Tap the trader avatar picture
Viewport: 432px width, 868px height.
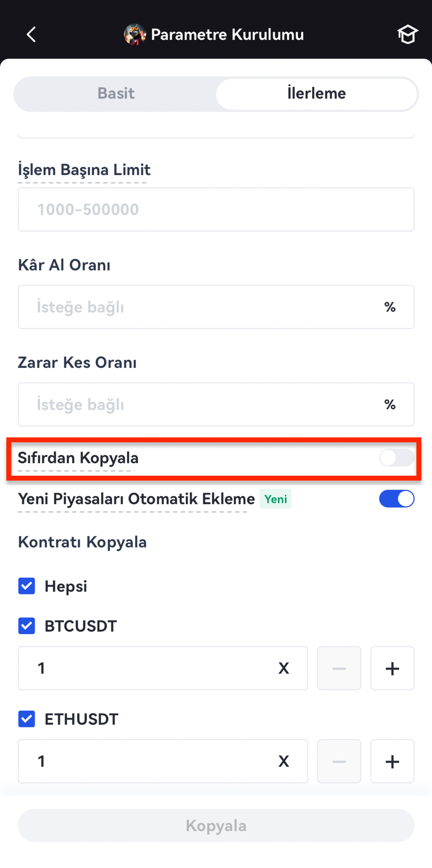[135, 34]
